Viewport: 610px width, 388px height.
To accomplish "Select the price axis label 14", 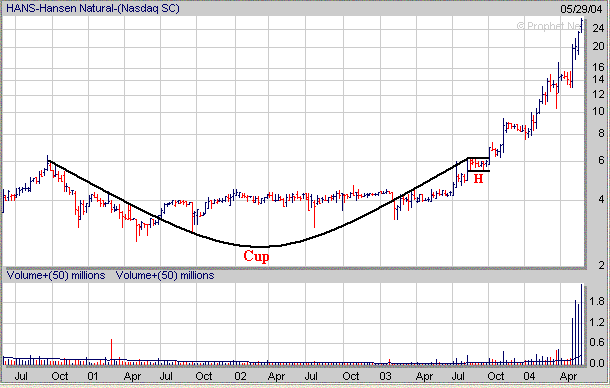I will [598, 79].
